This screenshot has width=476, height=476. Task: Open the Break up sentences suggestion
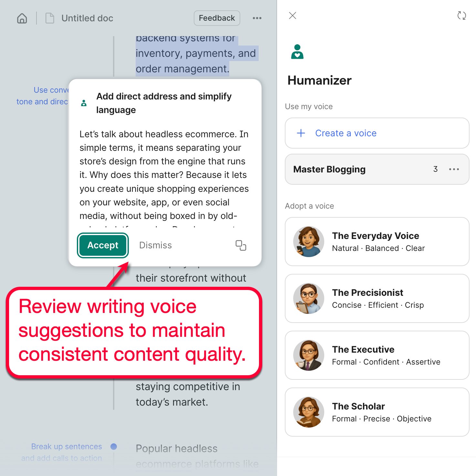(x=61, y=452)
